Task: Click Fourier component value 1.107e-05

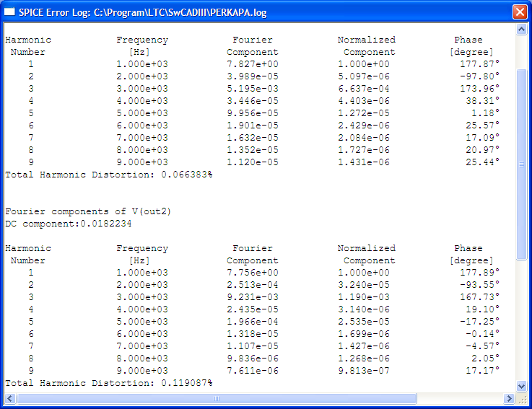Action: coord(253,346)
